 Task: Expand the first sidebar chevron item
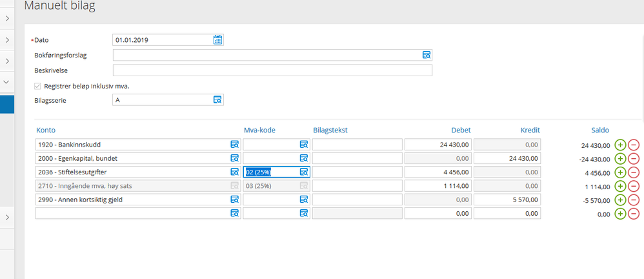7,19
